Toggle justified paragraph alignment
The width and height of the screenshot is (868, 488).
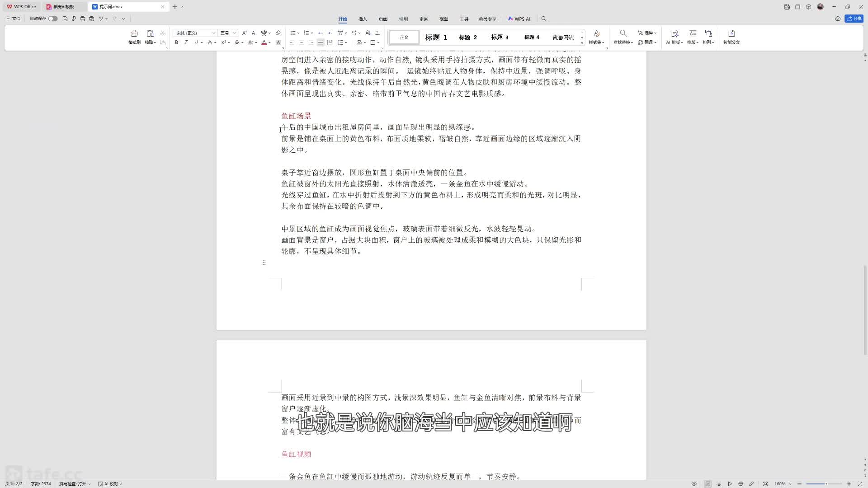(321, 42)
